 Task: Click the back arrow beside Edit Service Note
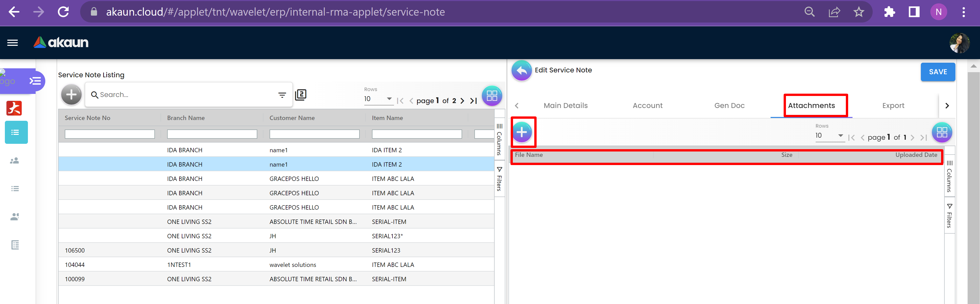point(521,70)
